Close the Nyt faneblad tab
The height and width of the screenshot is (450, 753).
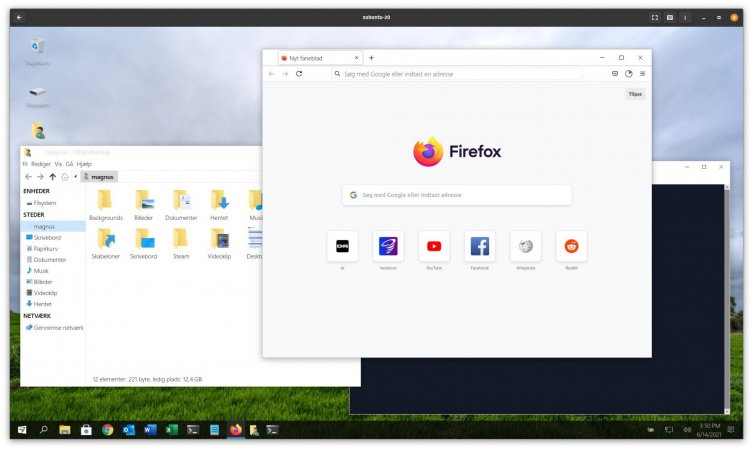tap(356, 58)
